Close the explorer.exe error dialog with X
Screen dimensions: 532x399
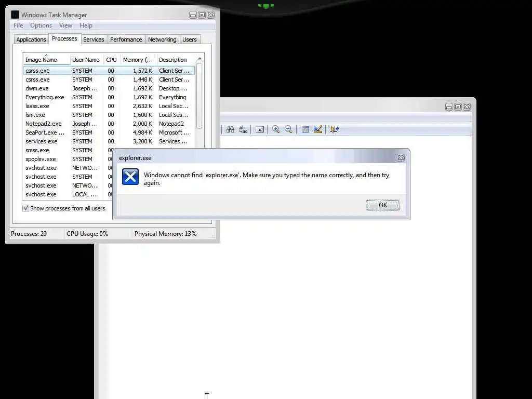click(x=401, y=158)
